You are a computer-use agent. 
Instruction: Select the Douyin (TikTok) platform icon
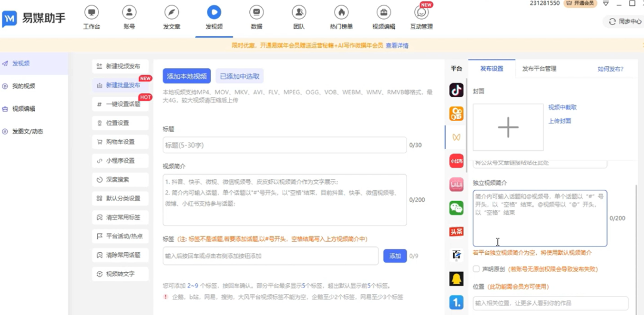456,90
